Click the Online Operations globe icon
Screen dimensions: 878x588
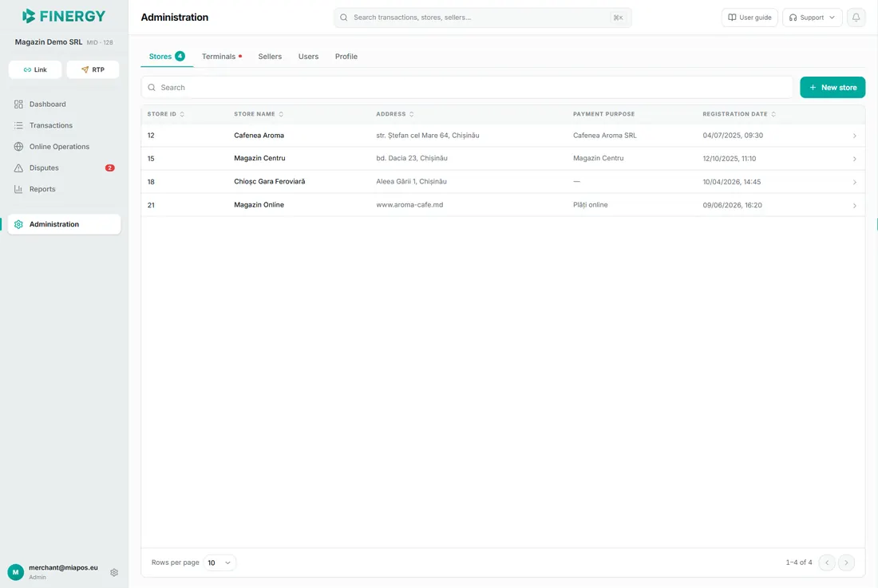point(18,147)
